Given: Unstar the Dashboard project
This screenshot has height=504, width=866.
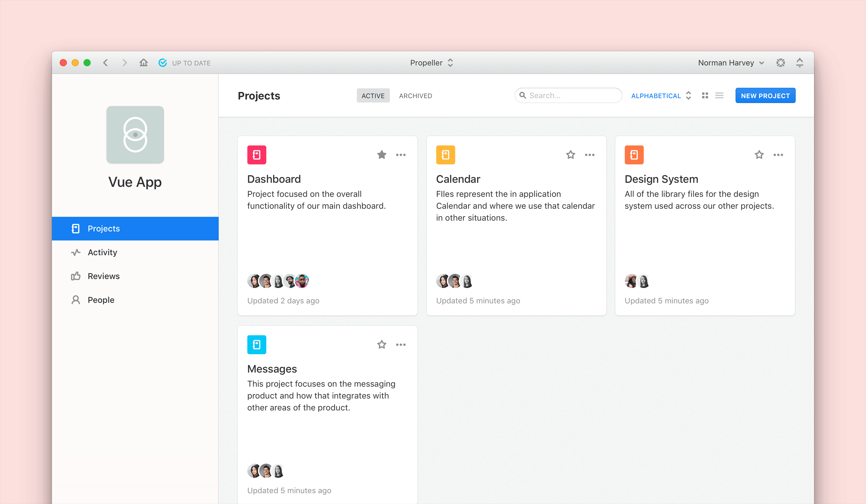Looking at the screenshot, I should coord(382,155).
